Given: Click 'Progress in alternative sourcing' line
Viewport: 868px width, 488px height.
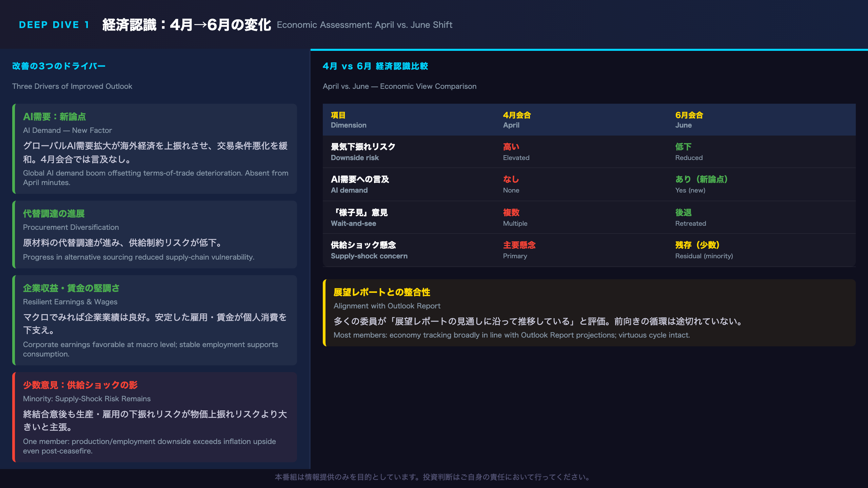Looking at the screenshot, I should pyautogui.click(x=139, y=257).
